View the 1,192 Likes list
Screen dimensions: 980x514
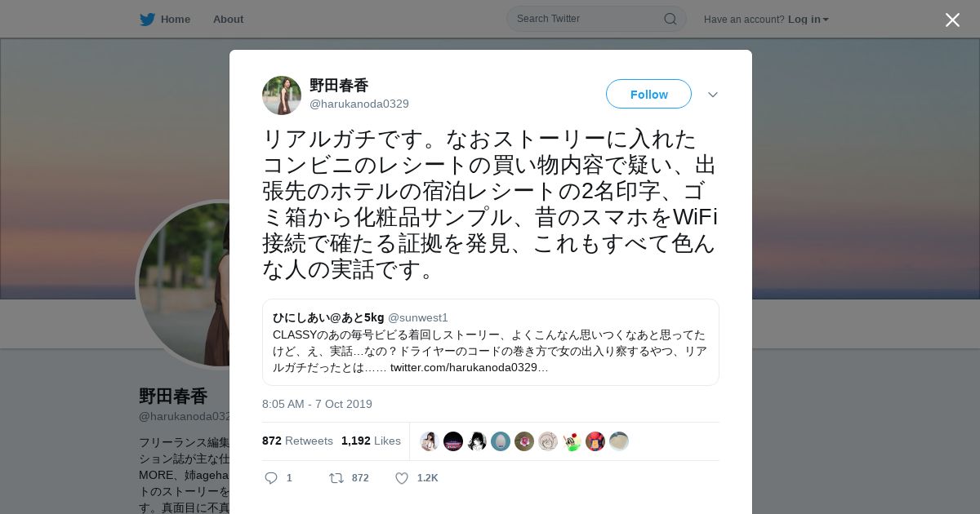point(371,441)
